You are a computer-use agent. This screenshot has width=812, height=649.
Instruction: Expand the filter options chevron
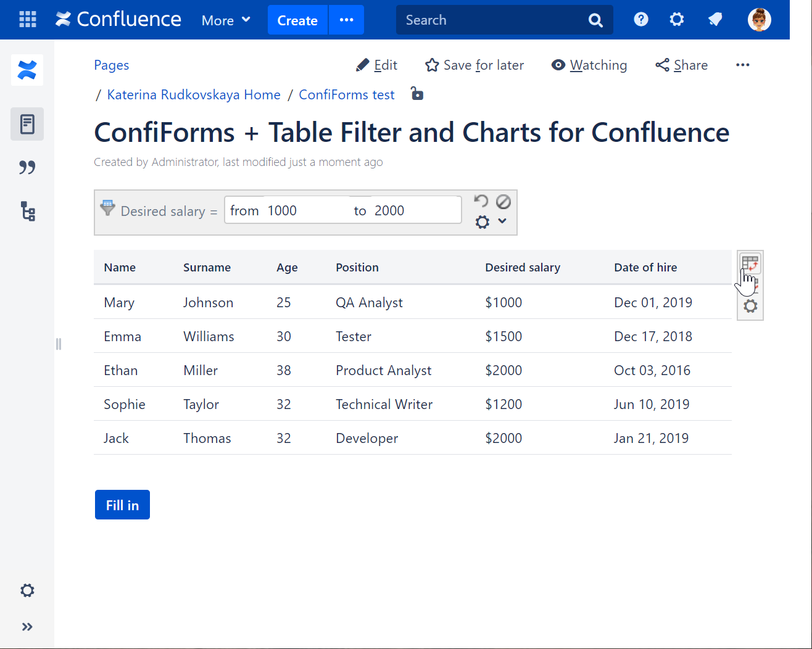point(502,221)
